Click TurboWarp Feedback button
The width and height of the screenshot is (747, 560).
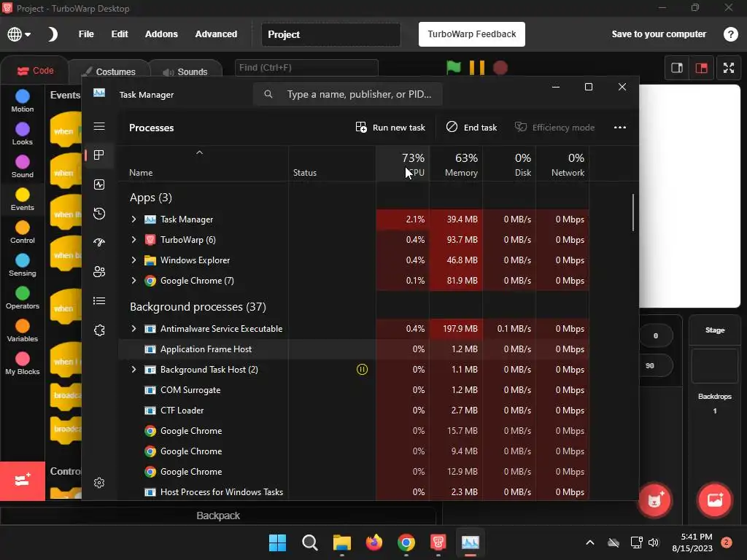[472, 34]
